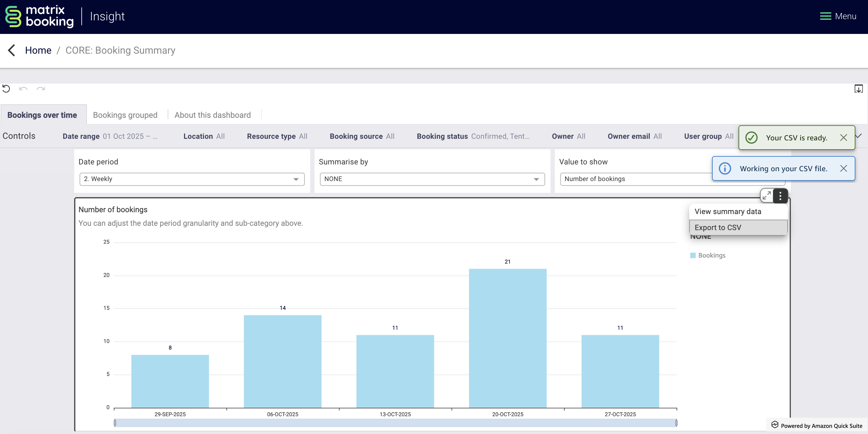868x434 pixels.
Task: Expand the Summarise by NONE dropdown
Action: coord(432,179)
